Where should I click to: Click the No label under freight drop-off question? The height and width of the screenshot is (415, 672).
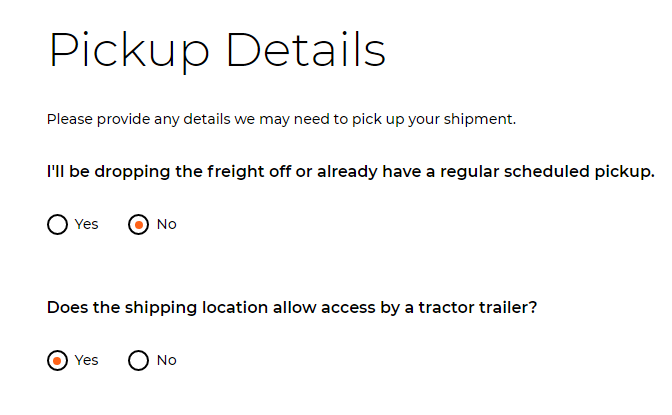[x=167, y=225]
